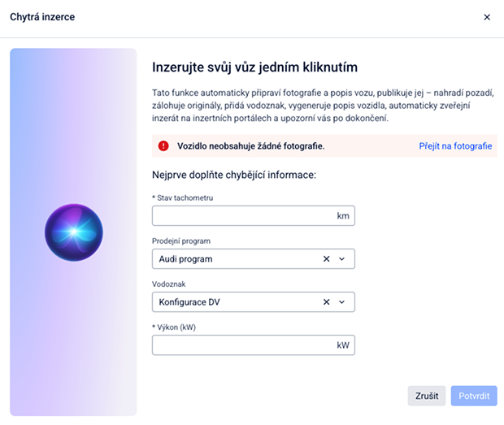Click the Konfigurace DV selected value

pos(189,302)
